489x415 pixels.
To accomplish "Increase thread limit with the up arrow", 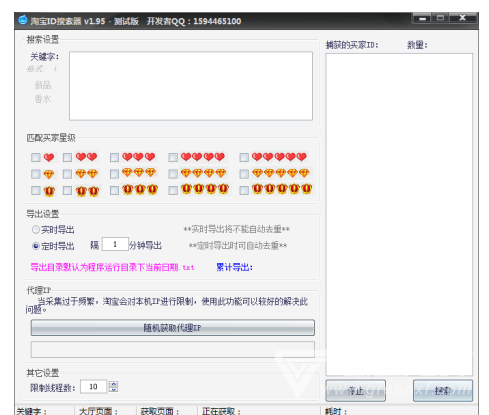I will [x=114, y=383].
